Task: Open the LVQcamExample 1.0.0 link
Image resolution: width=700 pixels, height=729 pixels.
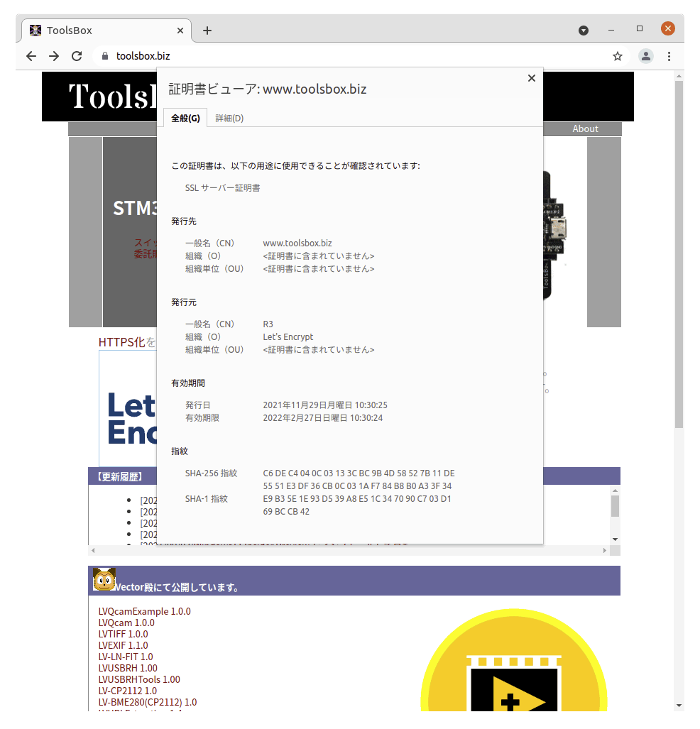Action: click(145, 611)
